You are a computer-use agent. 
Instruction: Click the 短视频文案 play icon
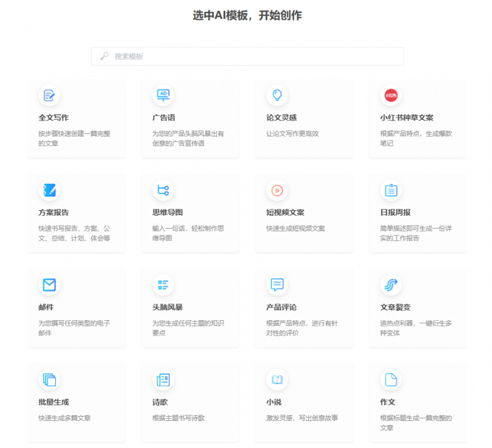277,191
